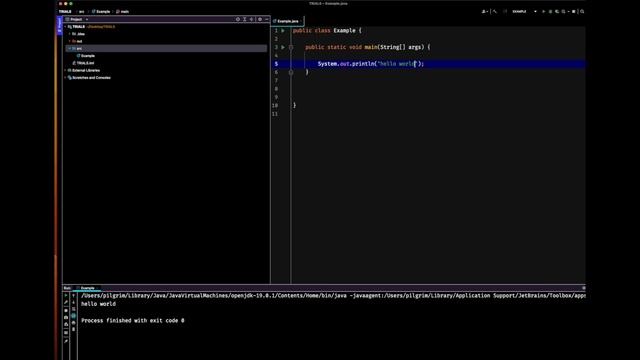Collapse the TRIALS project root

(65, 27)
